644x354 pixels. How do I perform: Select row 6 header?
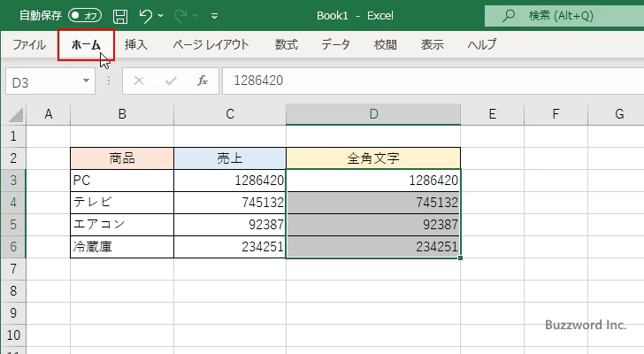click(x=13, y=247)
